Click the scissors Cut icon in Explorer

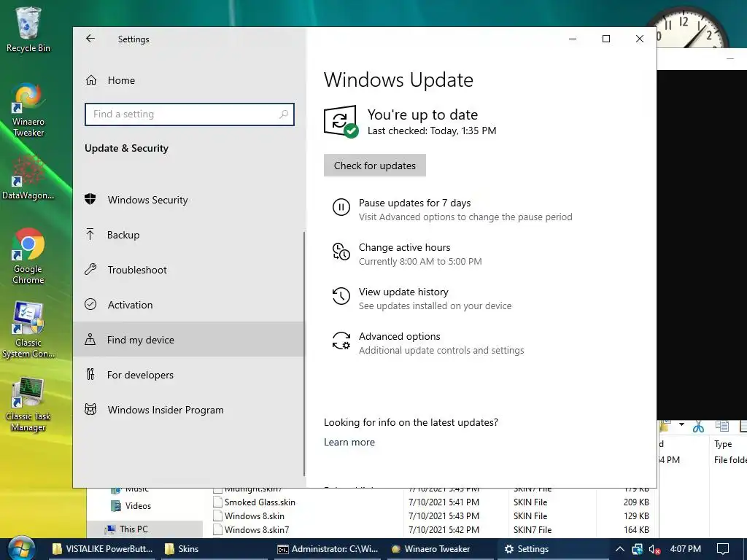(x=698, y=427)
